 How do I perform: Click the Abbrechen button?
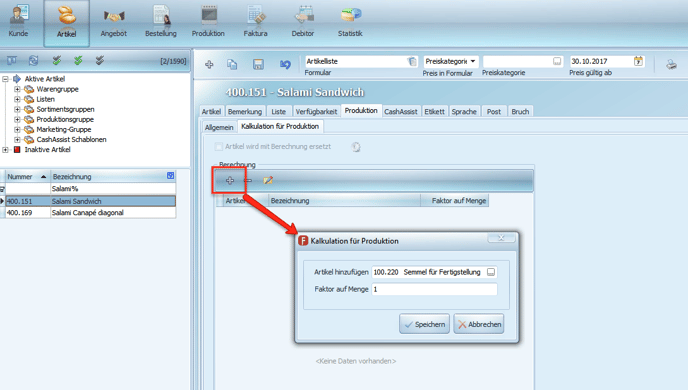479,324
